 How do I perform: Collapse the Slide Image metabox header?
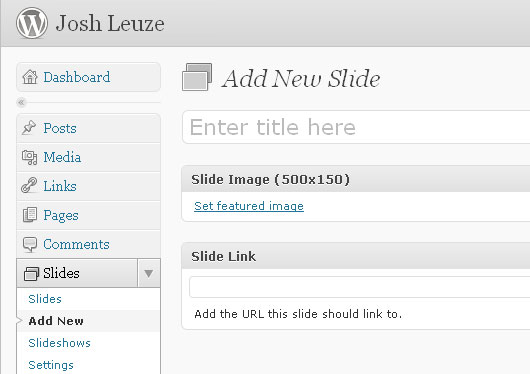point(356,179)
